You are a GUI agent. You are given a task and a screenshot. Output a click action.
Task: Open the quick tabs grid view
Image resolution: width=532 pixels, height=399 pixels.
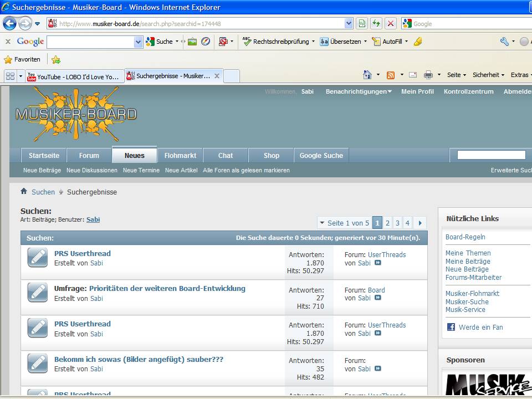coord(11,76)
